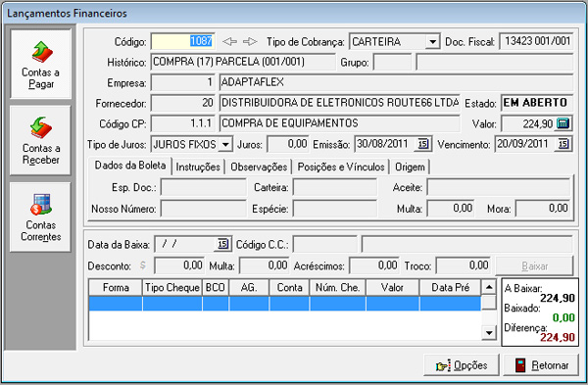Click the Opções button
The image size is (588, 385).
point(462,365)
